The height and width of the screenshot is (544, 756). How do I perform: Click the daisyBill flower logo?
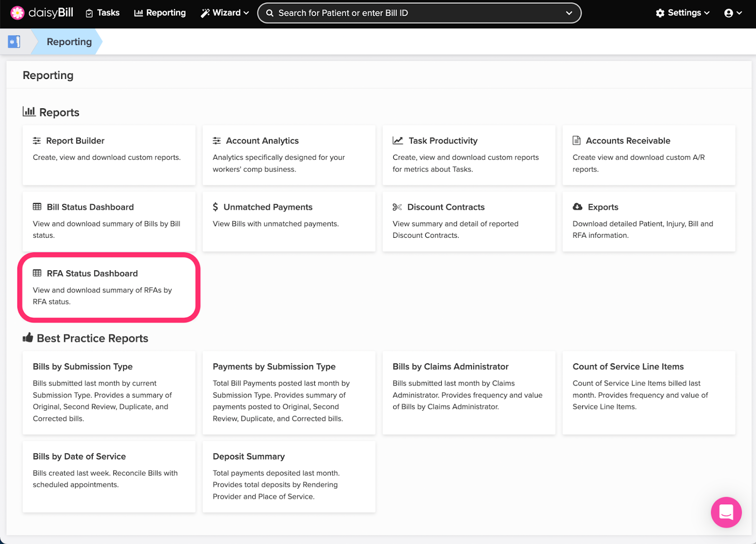[x=17, y=13]
